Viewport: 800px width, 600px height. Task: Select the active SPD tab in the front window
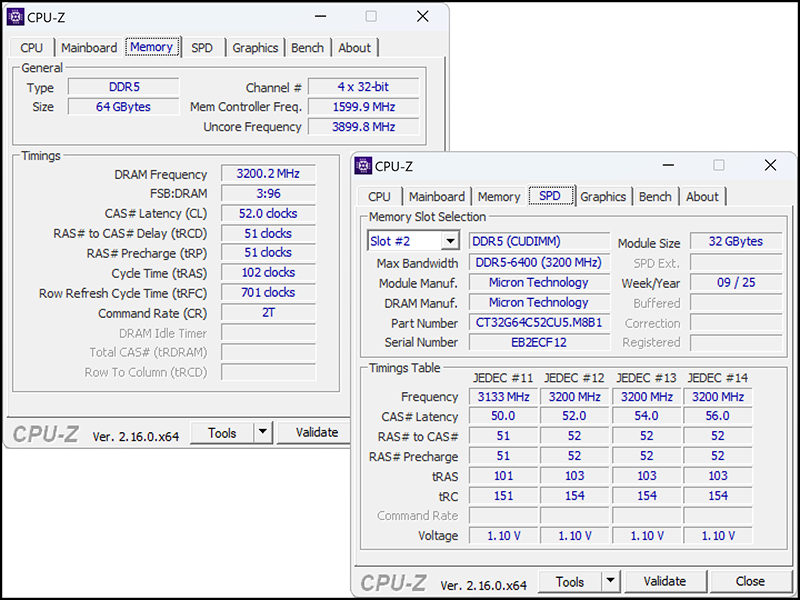pos(550,196)
